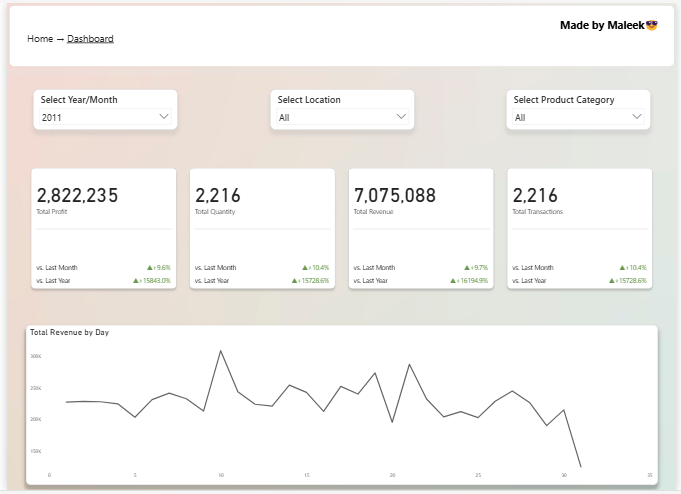Click green triangle for Total Quantity vs. Last Month
Image resolution: width=681 pixels, height=494 pixels.
(x=305, y=268)
